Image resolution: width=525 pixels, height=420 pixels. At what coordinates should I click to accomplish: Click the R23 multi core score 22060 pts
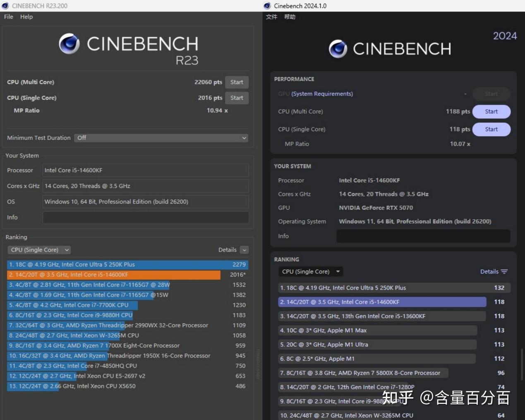(x=208, y=82)
